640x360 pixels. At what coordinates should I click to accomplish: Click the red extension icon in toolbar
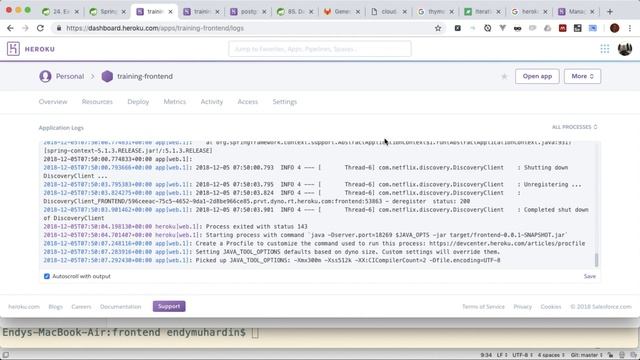click(x=562, y=28)
